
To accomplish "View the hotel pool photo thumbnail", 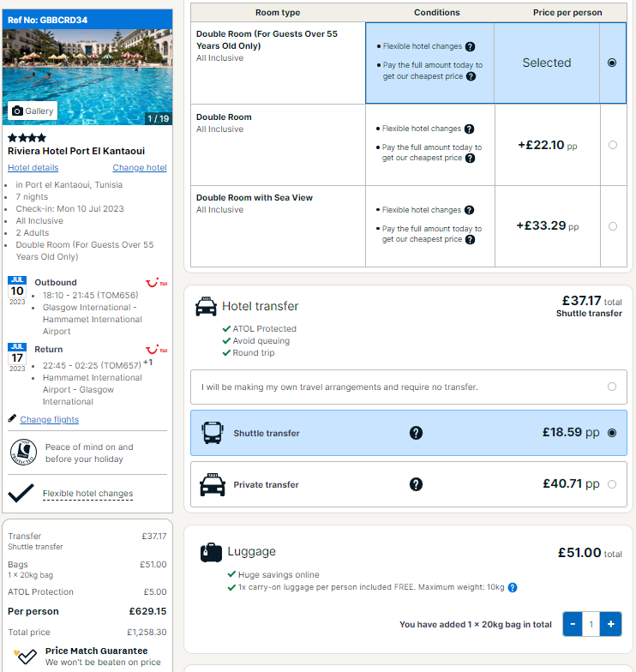I will [x=87, y=77].
